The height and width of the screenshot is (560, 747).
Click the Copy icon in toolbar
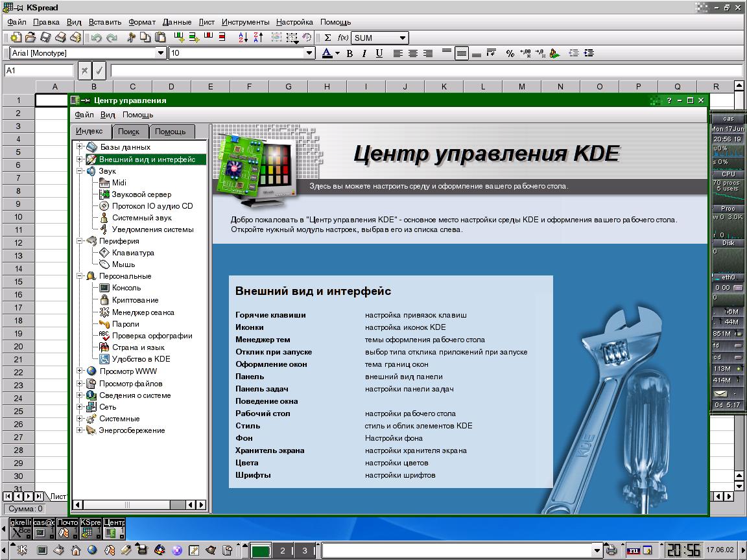146,38
